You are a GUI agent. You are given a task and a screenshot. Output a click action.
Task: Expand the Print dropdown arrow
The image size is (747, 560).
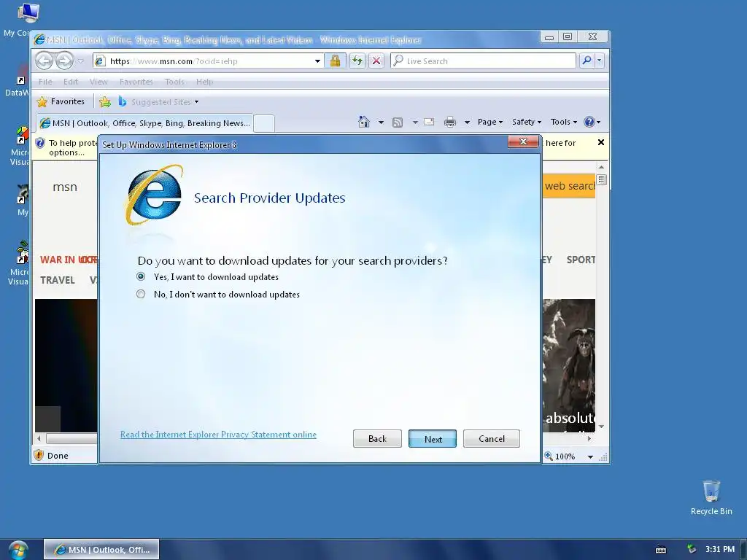point(467,122)
